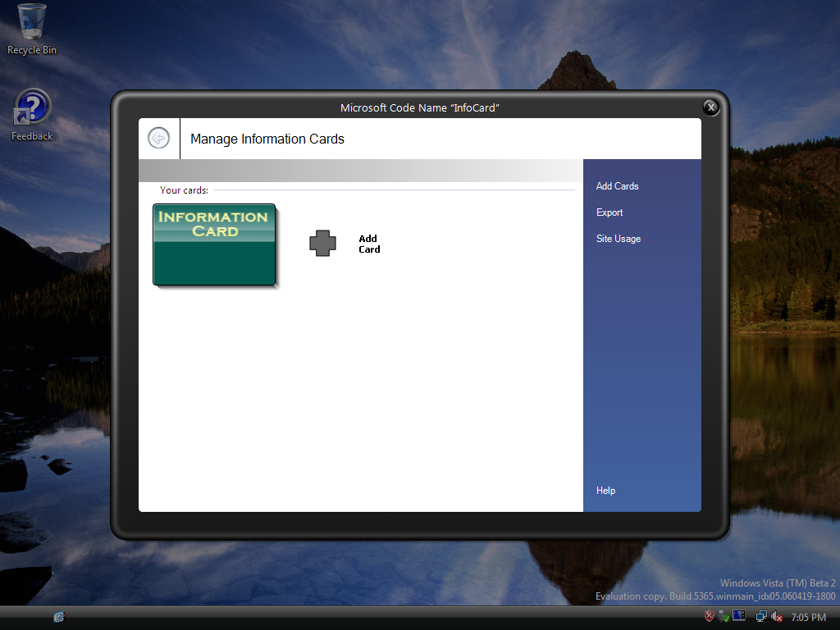840x630 pixels.
Task: Select the green Information Card
Action: click(214, 244)
